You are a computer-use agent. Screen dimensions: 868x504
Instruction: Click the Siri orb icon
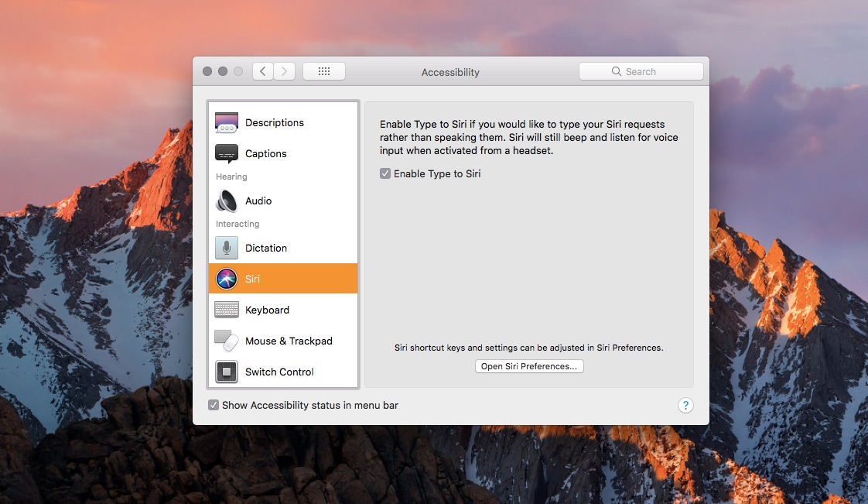point(227,279)
